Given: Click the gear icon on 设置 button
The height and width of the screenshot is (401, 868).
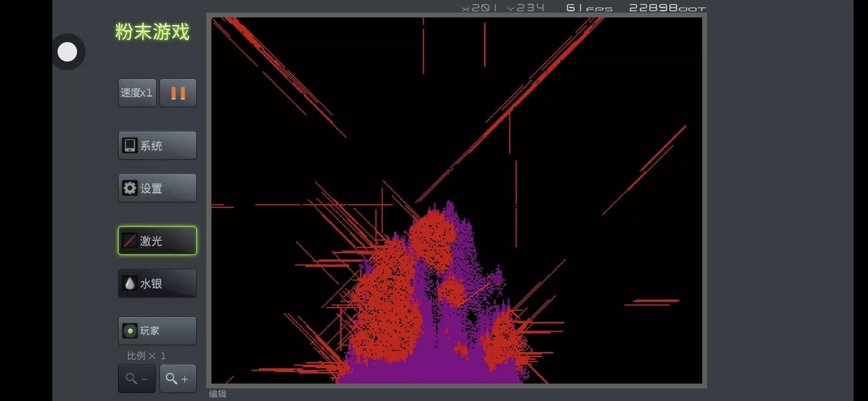Looking at the screenshot, I should [x=130, y=188].
